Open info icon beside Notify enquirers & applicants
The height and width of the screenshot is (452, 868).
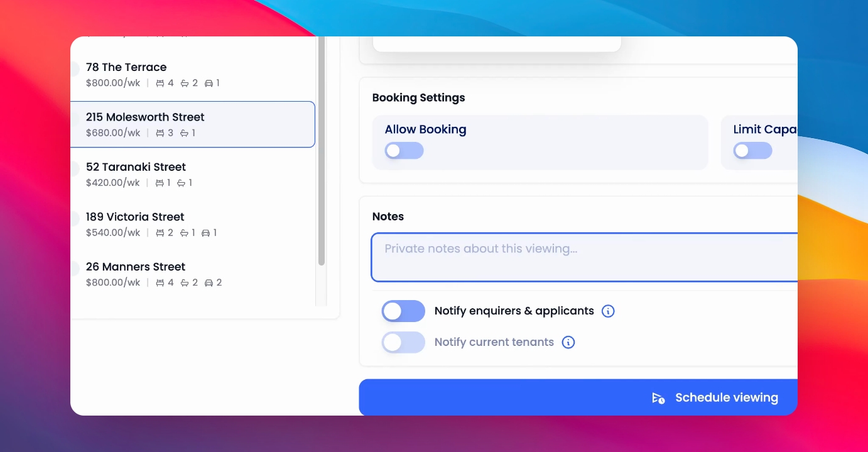(608, 311)
